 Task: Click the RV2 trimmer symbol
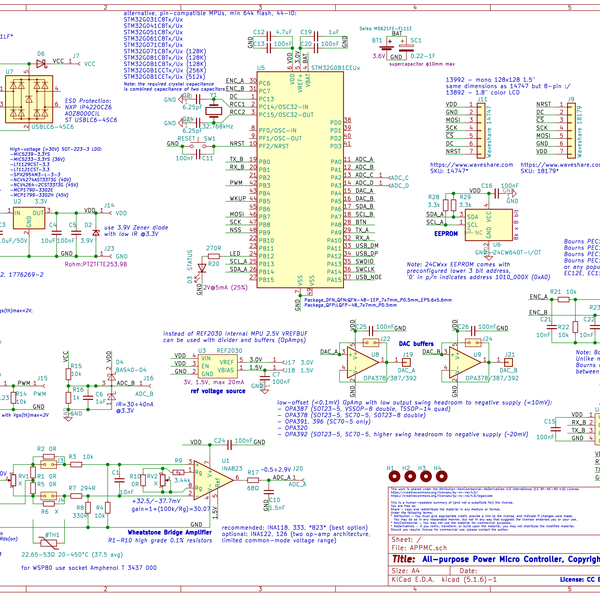pos(162,480)
